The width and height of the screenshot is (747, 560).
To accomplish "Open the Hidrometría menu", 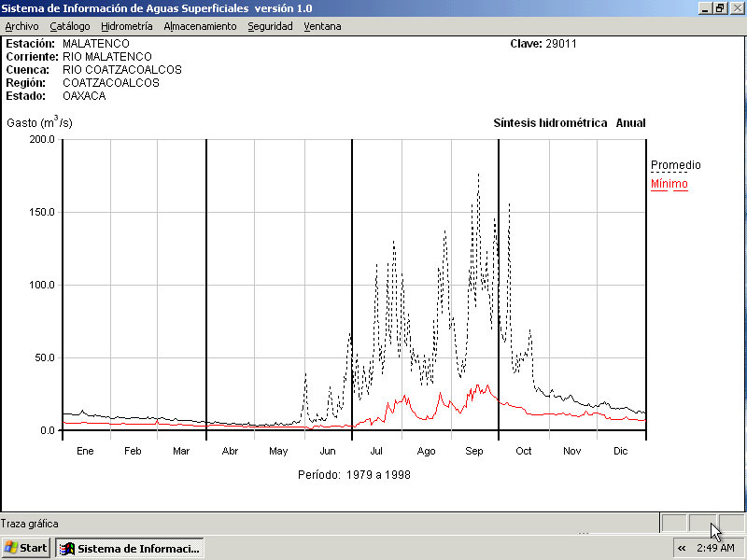I will (x=126, y=26).
